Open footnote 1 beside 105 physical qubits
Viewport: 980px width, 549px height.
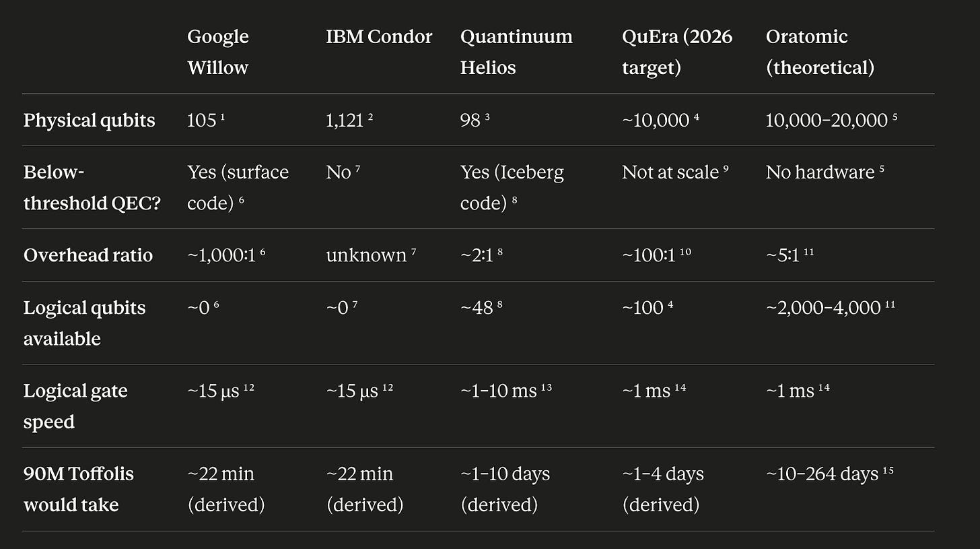coord(221,117)
